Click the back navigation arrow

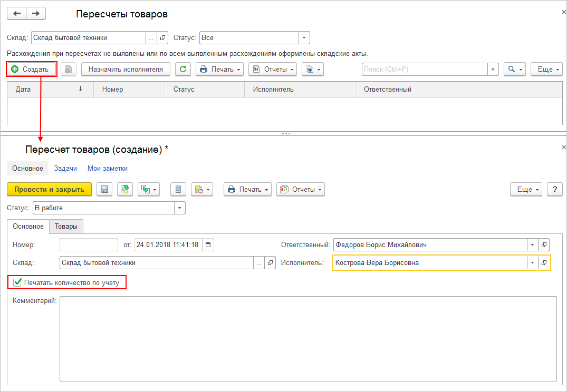17,14
